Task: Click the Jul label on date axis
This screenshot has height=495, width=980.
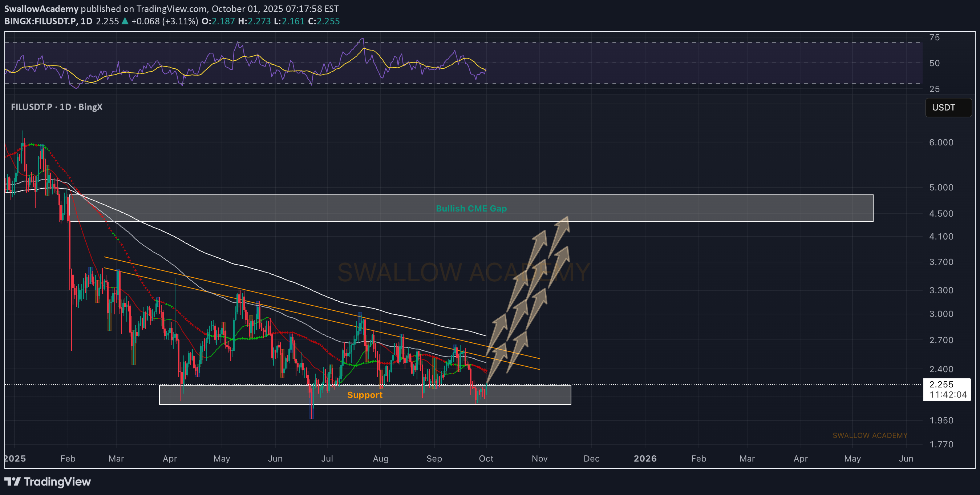Action: coord(327,458)
